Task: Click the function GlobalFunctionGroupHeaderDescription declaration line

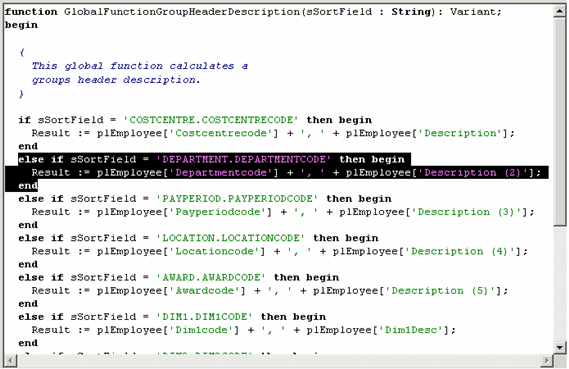Action: click(253, 12)
